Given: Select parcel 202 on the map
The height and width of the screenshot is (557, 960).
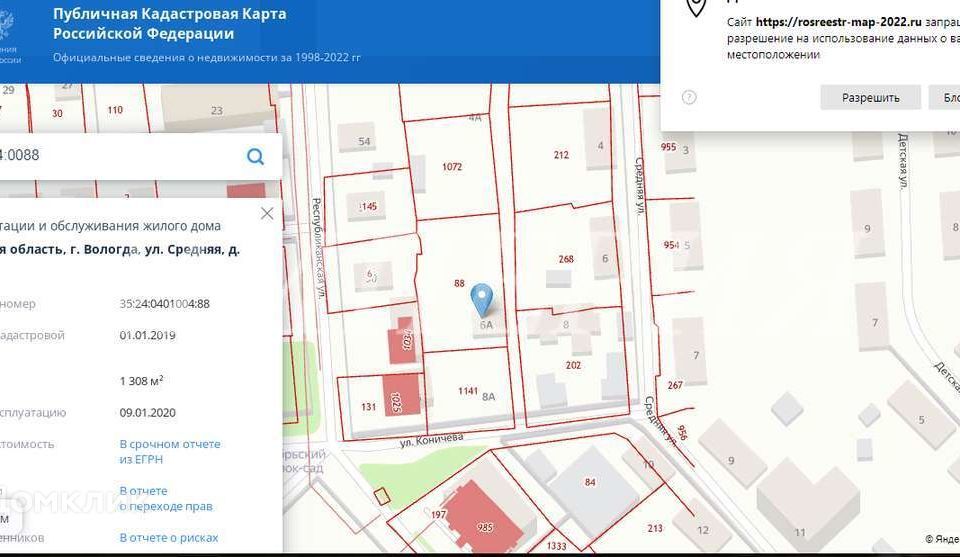Looking at the screenshot, I should 573,365.
